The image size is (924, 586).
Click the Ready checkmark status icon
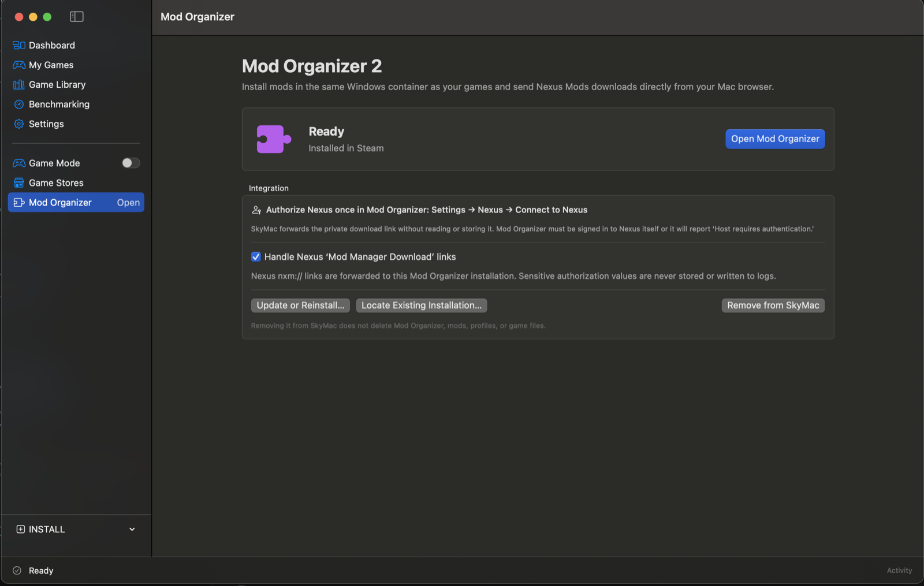coord(17,570)
